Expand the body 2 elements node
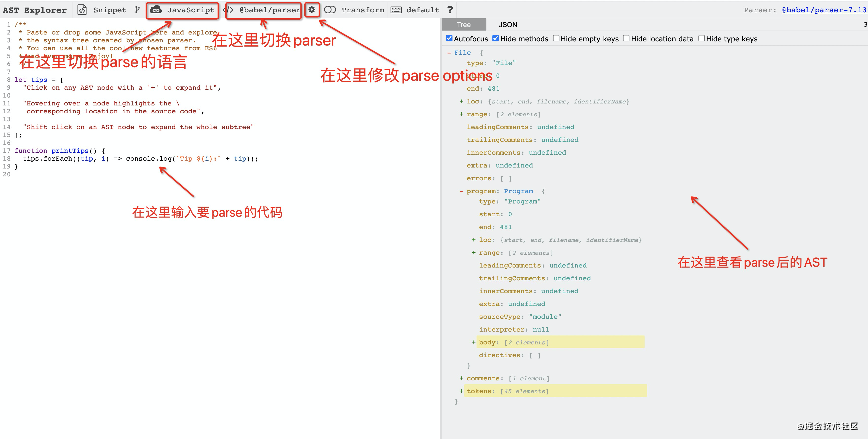The width and height of the screenshot is (868, 439). click(474, 342)
